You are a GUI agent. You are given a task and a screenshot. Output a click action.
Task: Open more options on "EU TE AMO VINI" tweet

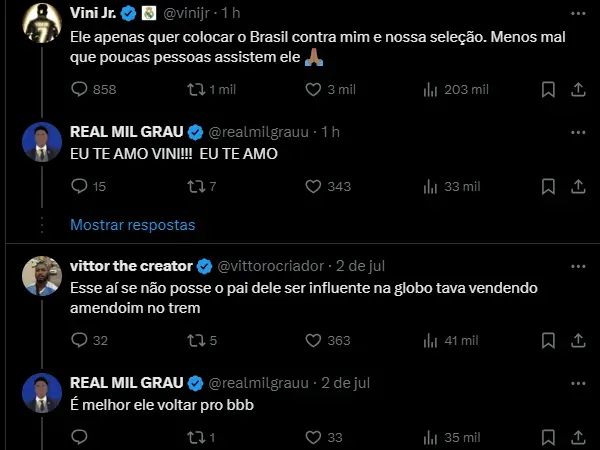click(x=577, y=132)
